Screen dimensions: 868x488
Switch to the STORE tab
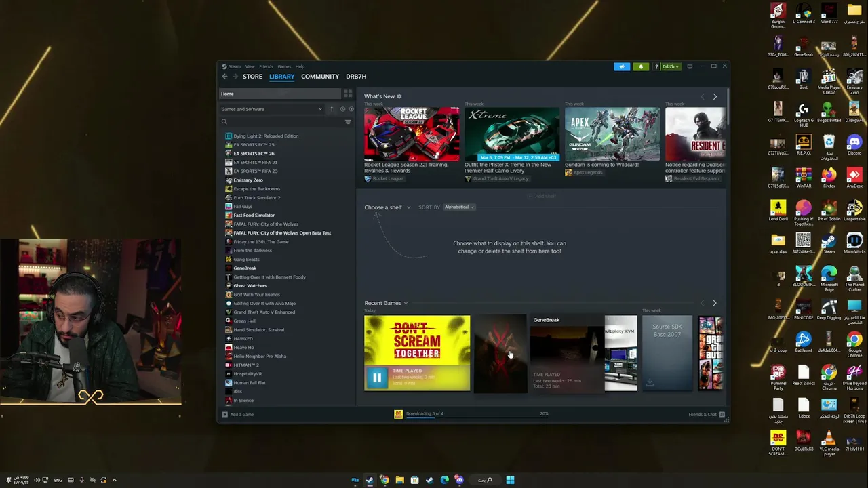(252, 77)
